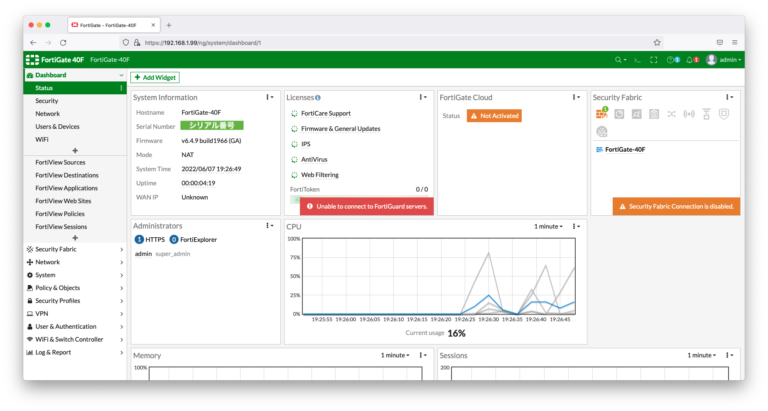Image resolution: width=768 pixels, height=411 pixels.
Task: Click the wireless FortiAP icon in Security Fabric
Action: pos(689,114)
